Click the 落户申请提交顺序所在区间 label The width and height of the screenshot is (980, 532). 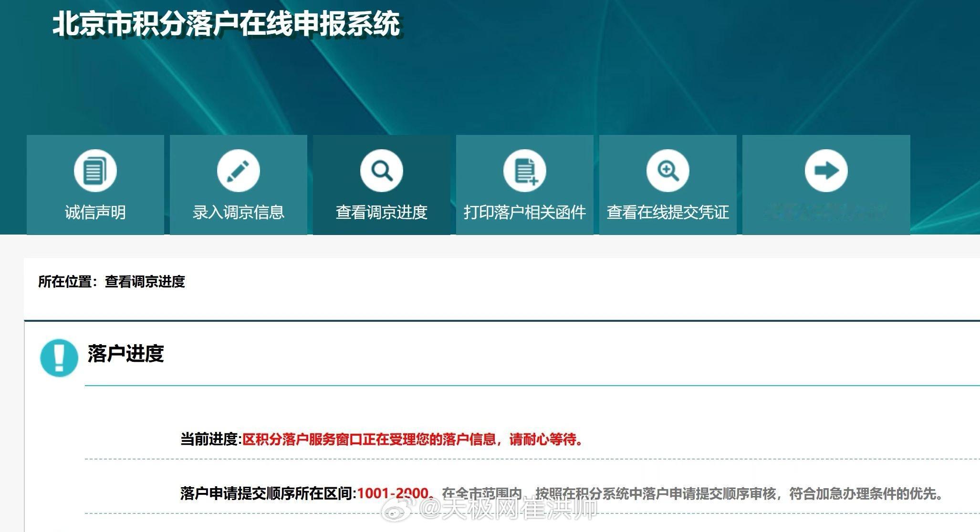pyautogui.click(x=268, y=493)
